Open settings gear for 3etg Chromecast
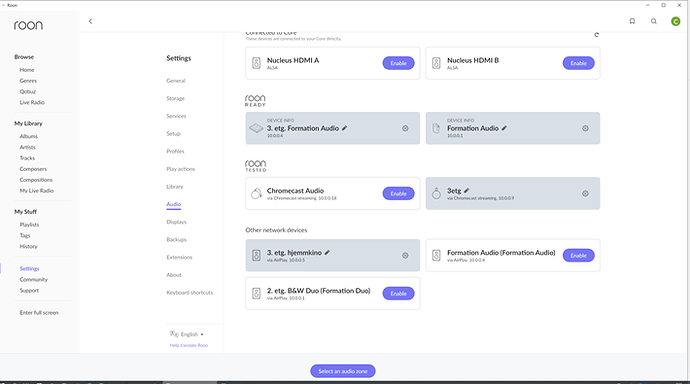Screen dimensions: 690x384 585,194
